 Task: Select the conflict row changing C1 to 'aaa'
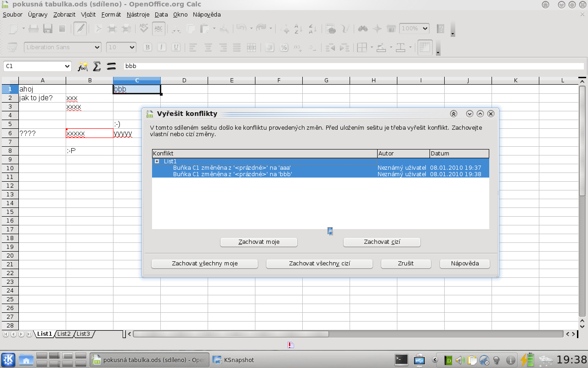coord(321,168)
